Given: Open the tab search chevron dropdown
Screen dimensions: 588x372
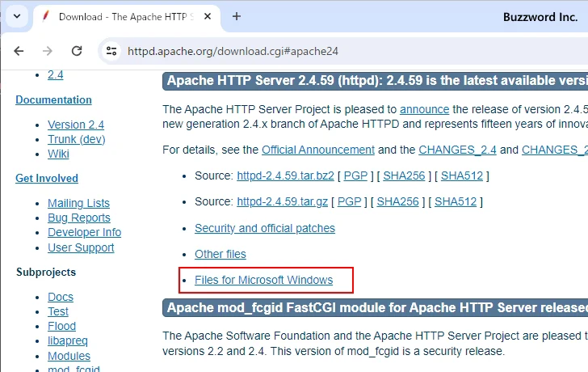Looking at the screenshot, I should (x=17, y=16).
